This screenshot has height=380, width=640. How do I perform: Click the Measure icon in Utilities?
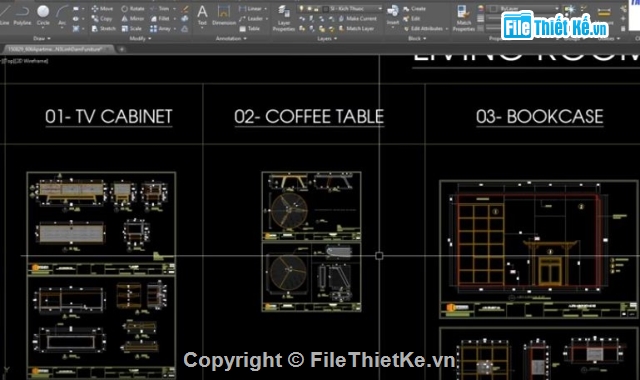604,12
